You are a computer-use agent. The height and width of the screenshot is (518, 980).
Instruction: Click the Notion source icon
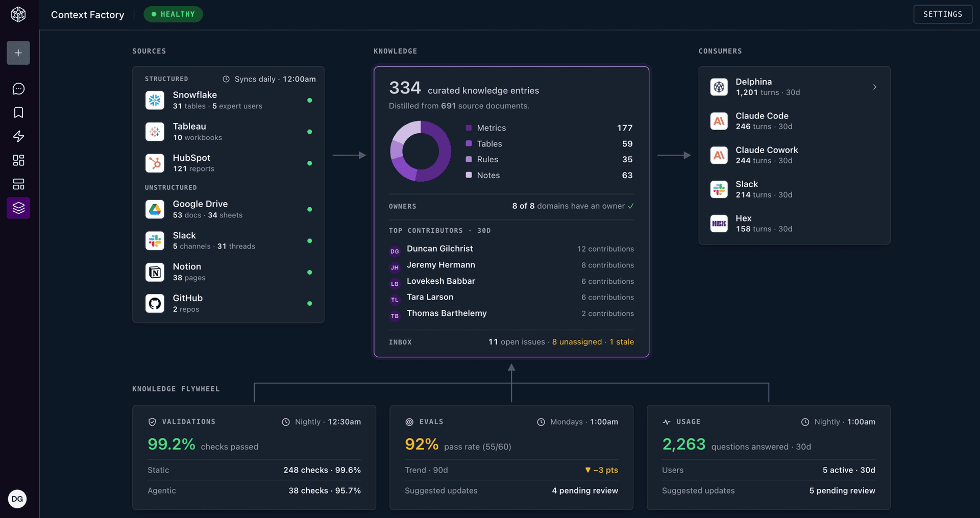coord(155,272)
